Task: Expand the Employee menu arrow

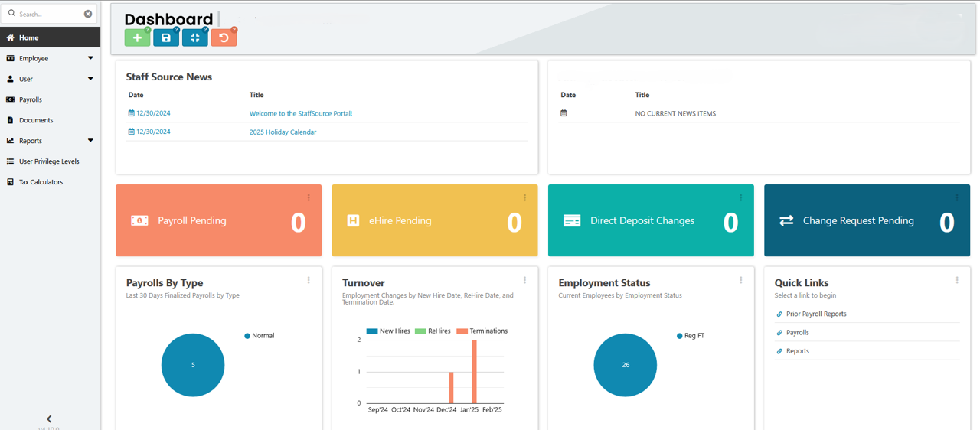Action: coord(90,58)
